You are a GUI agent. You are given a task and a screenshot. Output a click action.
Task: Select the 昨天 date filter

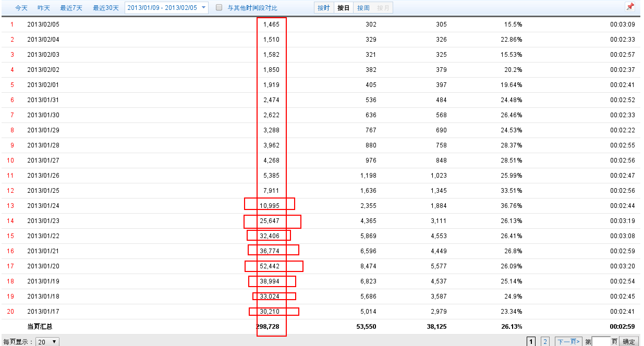[x=44, y=8]
